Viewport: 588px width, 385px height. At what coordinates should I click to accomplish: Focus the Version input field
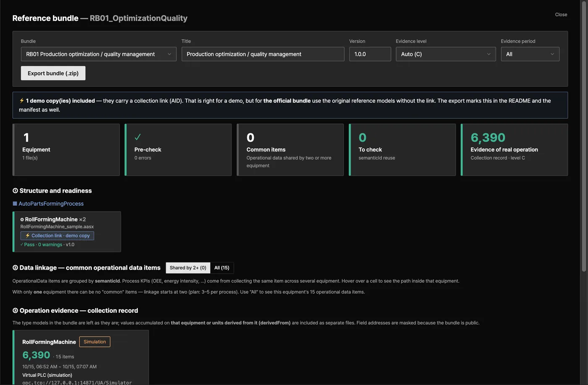click(370, 54)
